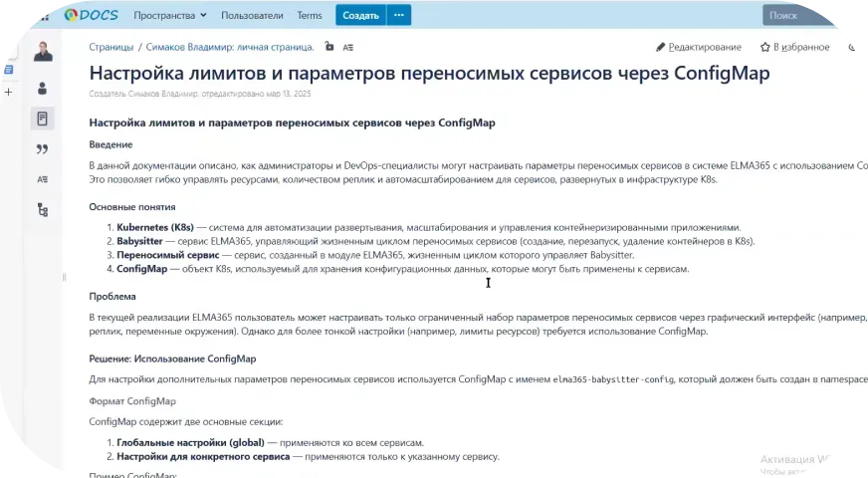The image size is (868, 478).
Task: Open the Пространства dropdown menu
Action: pyautogui.click(x=170, y=16)
